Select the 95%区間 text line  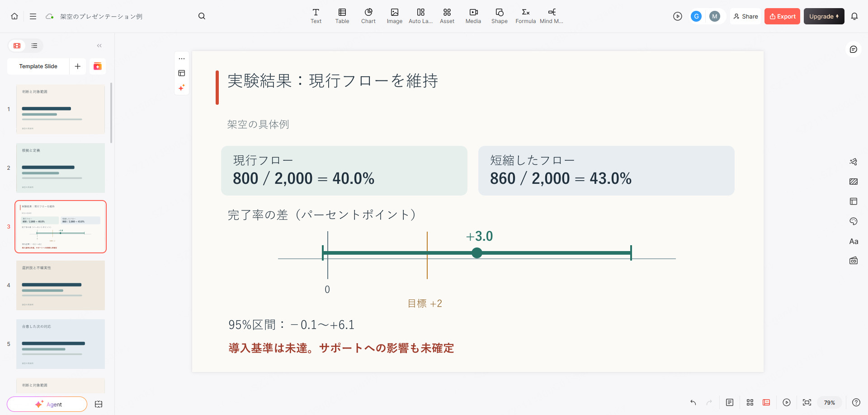coord(292,325)
